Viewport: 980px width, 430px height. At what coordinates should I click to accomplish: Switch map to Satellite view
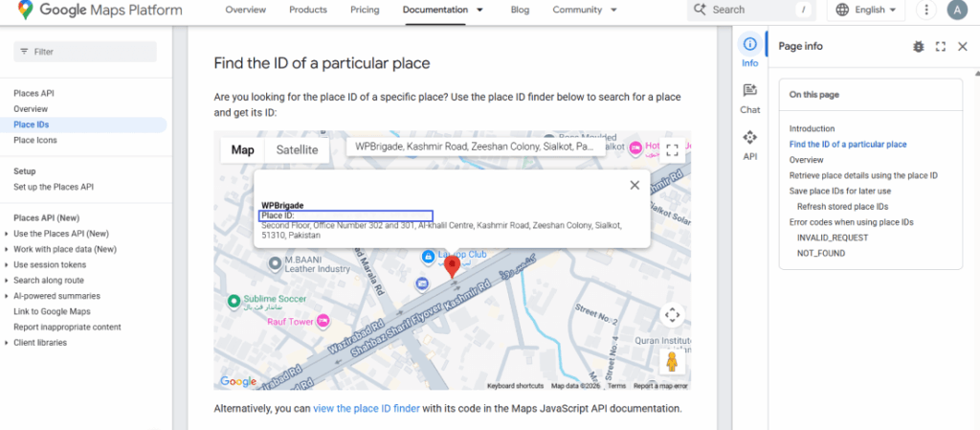pyautogui.click(x=297, y=150)
